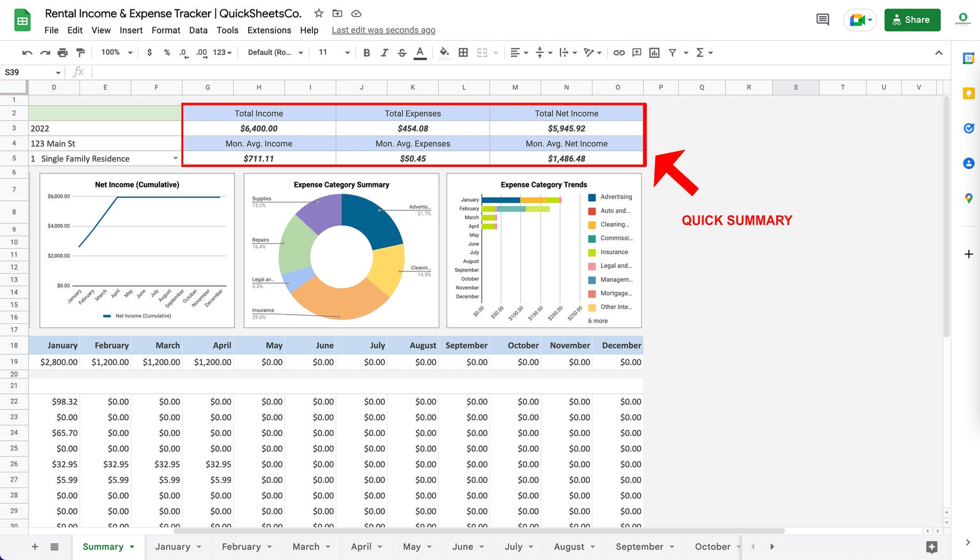Open the zoom 100% dropdown

point(117,52)
